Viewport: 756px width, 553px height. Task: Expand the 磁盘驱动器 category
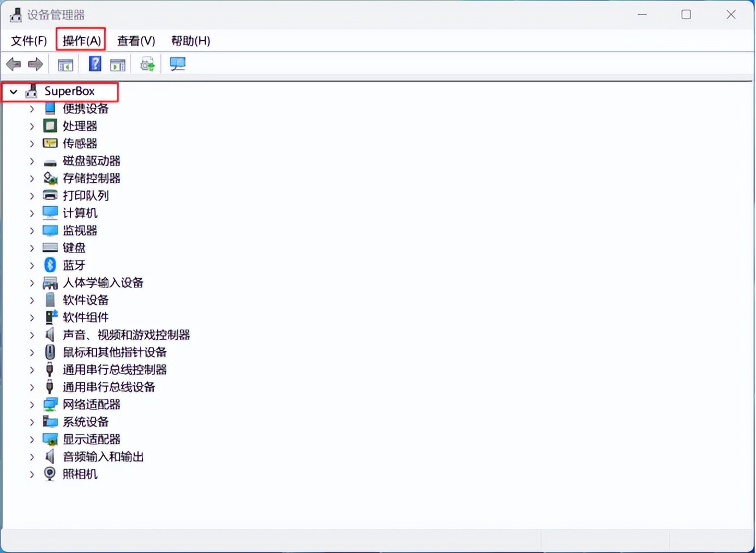coord(32,161)
